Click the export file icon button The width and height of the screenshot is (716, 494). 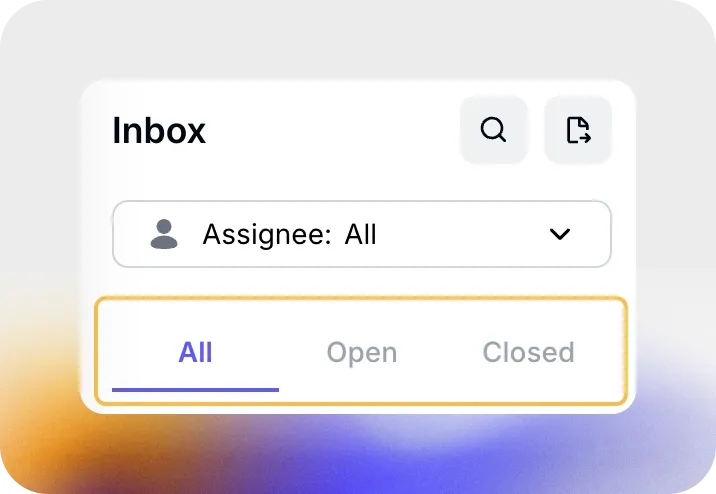tap(578, 130)
